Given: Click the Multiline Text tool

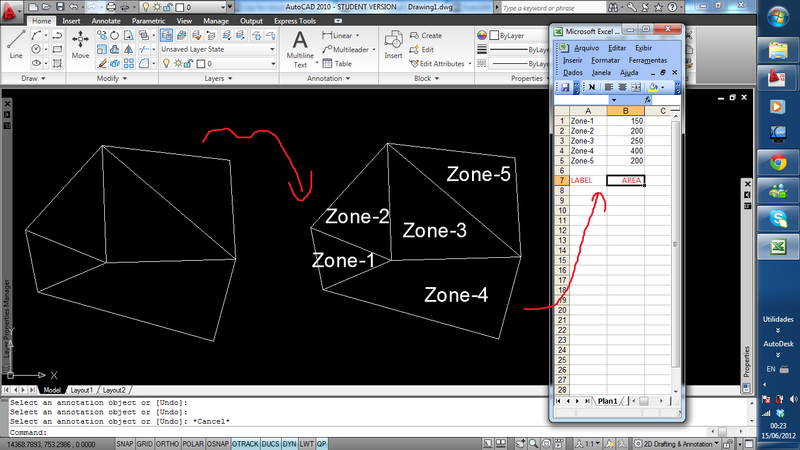Looking at the screenshot, I should tap(300, 49).
